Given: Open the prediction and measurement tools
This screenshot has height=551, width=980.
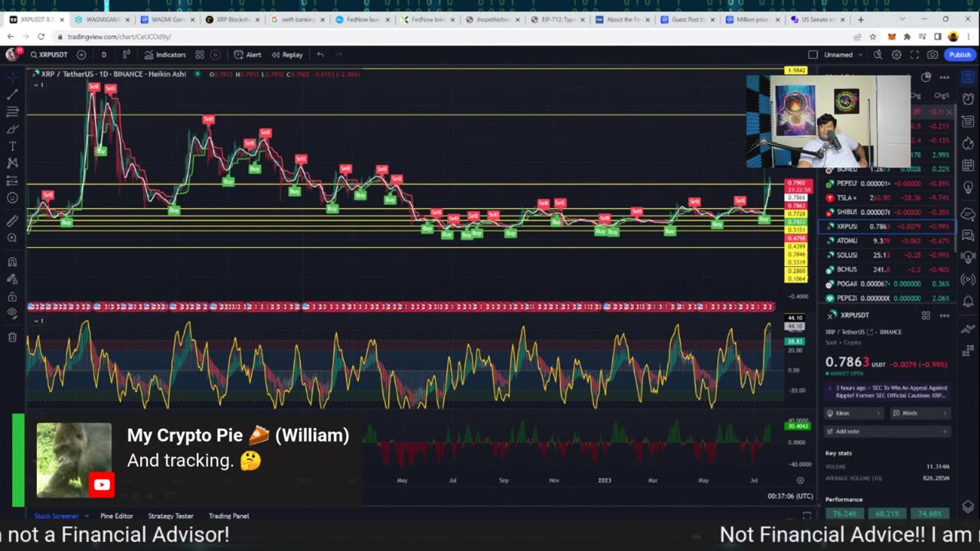Looking at the screenshot, I should (12, 181).
